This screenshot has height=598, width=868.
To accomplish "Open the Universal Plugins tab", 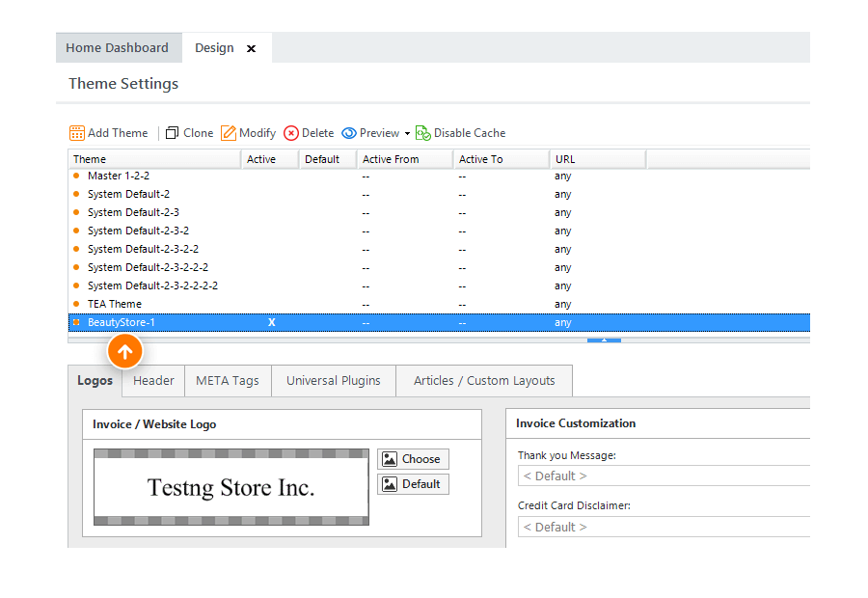I will click(334, 380).
